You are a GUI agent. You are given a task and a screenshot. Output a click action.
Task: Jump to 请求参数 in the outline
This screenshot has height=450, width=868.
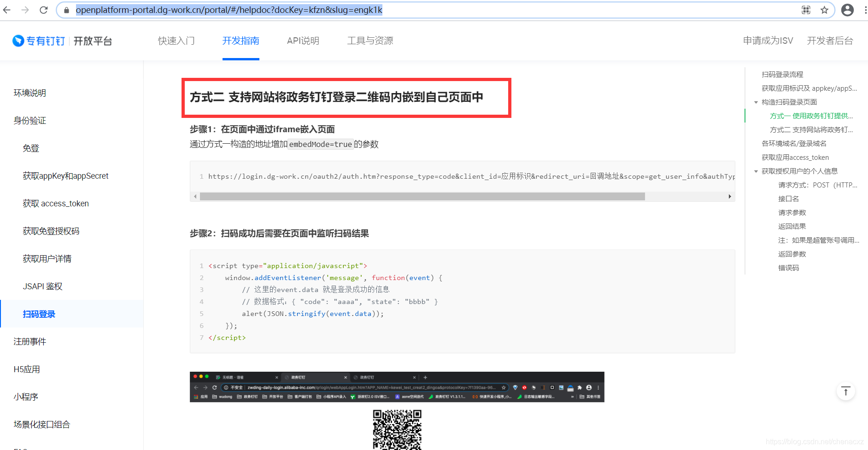tap(792, 213)
